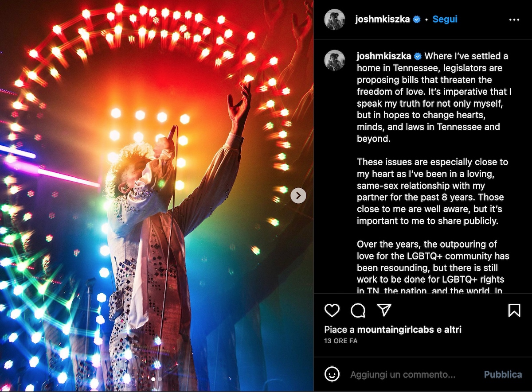The image size is (532, 392).
Task: Like the post with the heart icon
Action: 332,310
